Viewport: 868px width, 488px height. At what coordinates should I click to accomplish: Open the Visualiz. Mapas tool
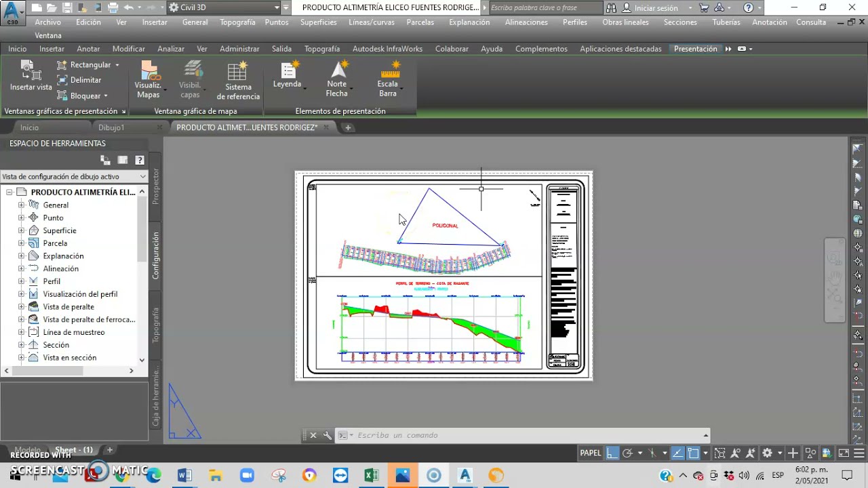(148, 79)
